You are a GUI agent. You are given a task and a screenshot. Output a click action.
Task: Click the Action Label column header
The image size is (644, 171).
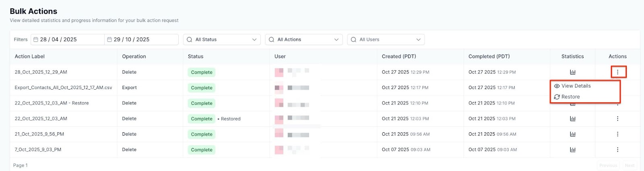(30, 56)
